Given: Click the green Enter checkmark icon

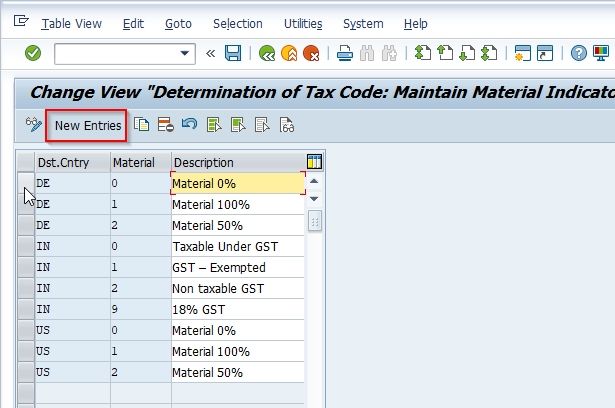Looking at the screenshot, I should pos(33,53).
